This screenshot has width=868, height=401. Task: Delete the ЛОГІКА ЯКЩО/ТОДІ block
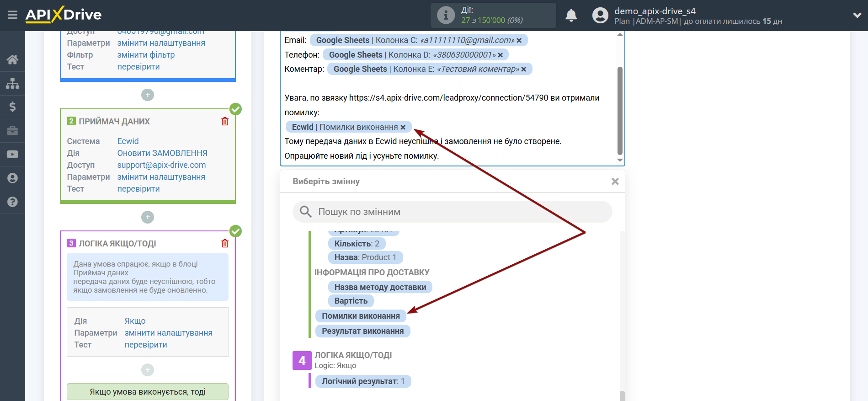(225, 243)
